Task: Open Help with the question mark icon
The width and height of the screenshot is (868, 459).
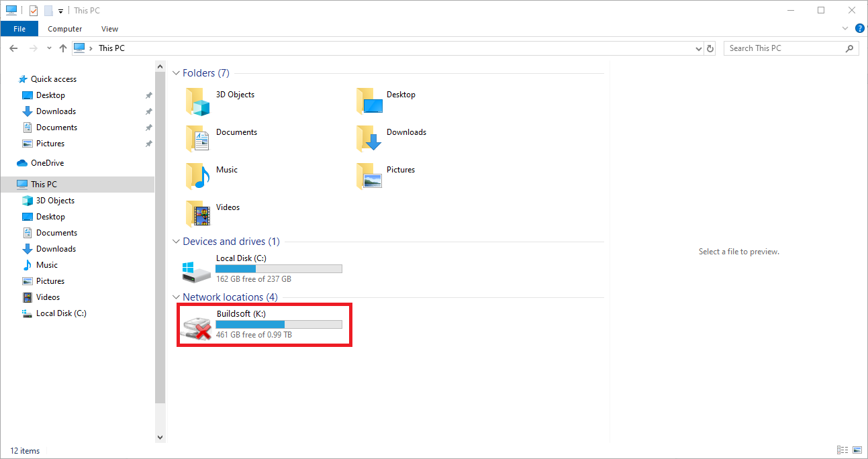Action: [x=861, y=29]
